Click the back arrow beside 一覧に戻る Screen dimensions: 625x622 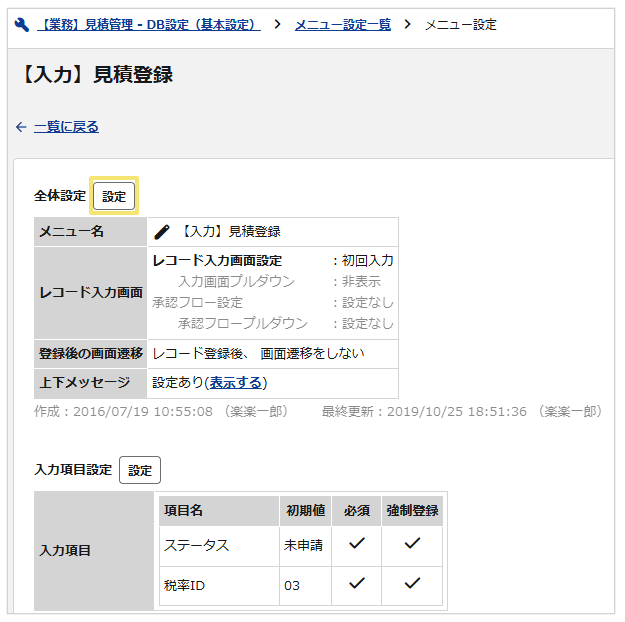[21, 127]
